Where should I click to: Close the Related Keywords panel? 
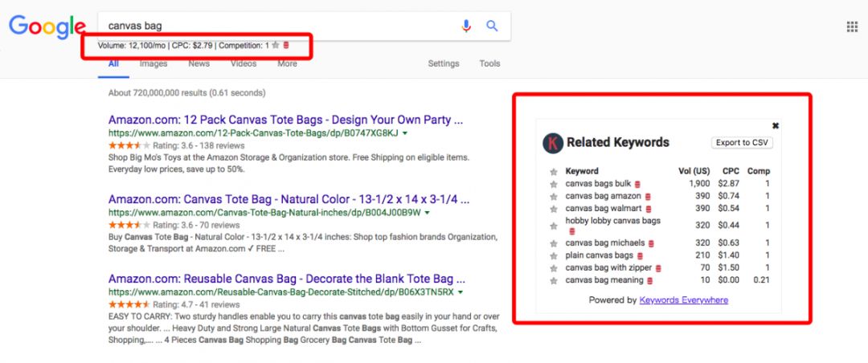775,125
